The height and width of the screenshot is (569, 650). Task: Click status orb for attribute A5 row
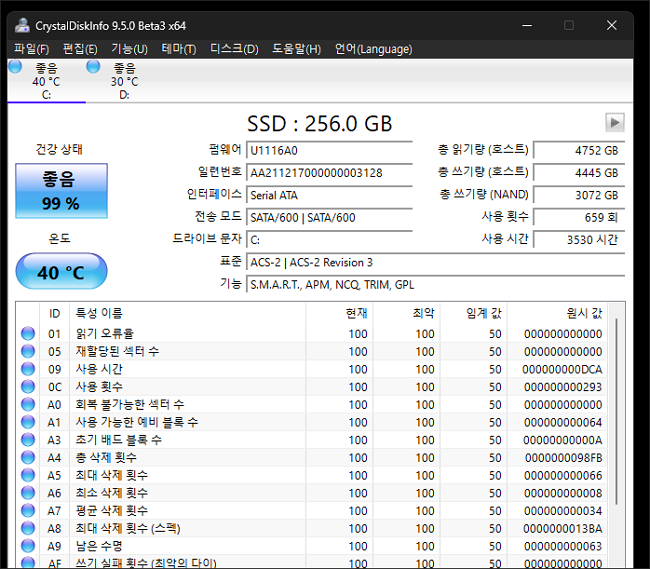[28, 475]
